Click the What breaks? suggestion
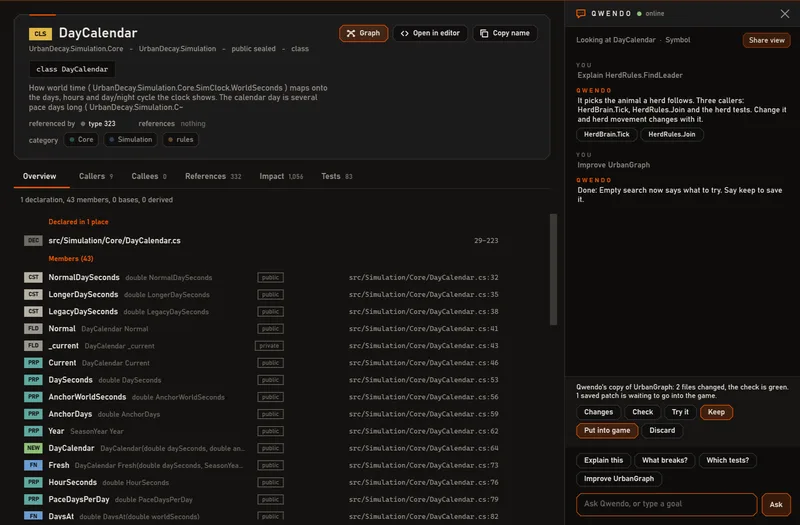The width and height of the screenshot is (800, 525). 664,460
